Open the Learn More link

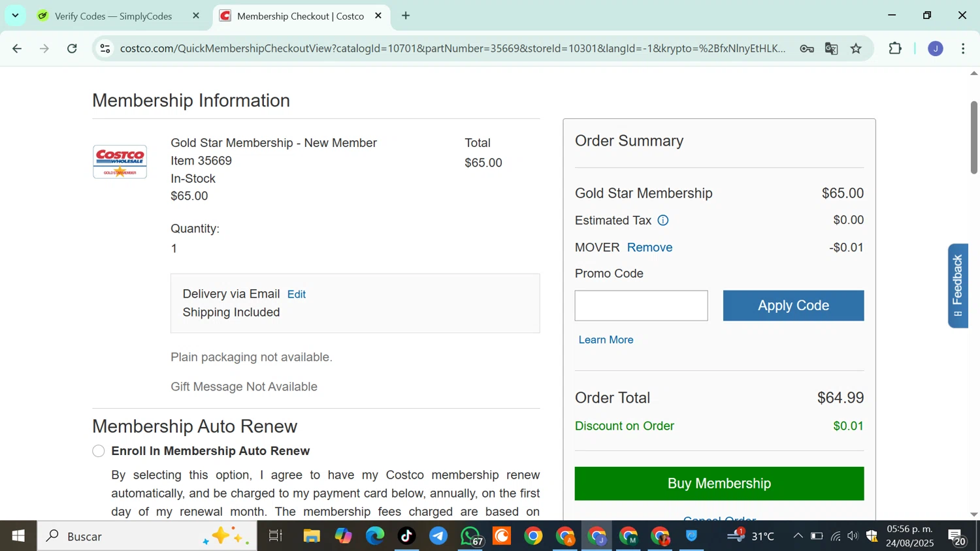(x=606, y=339)
